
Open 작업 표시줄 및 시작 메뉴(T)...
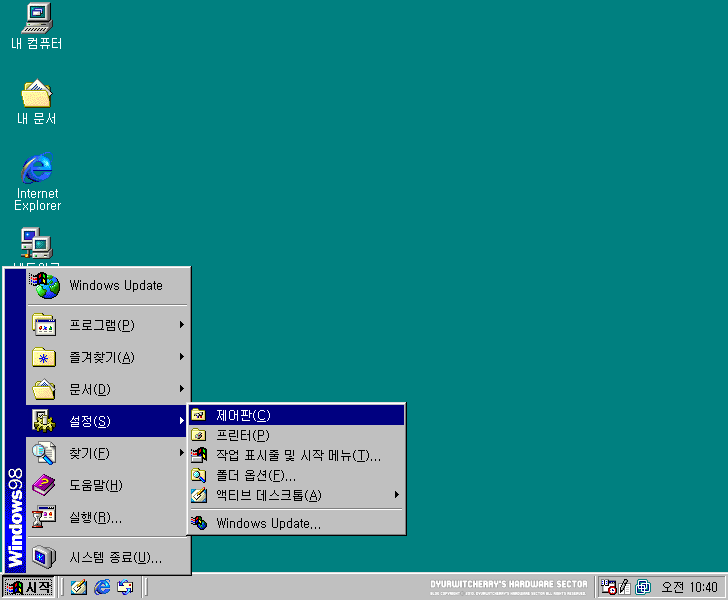tap(297, 455)
